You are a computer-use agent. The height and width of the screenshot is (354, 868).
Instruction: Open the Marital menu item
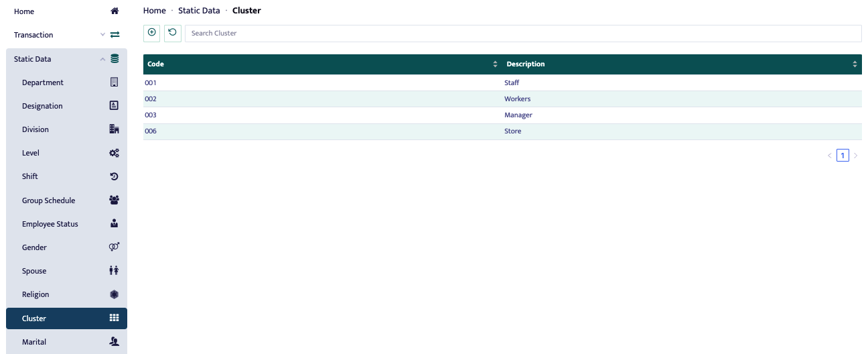click(x=66, y=342)
